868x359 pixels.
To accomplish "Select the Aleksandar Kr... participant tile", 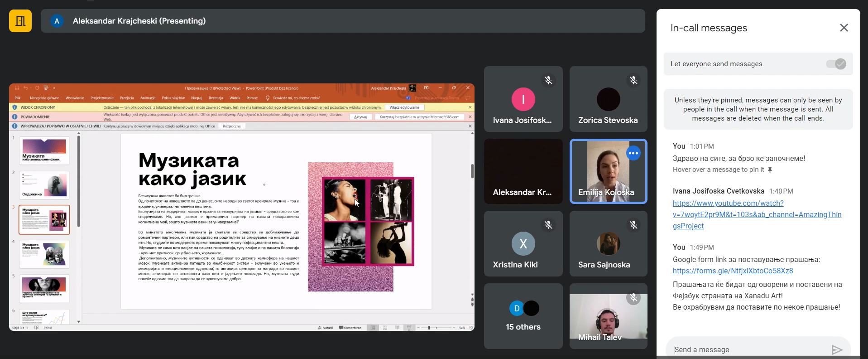I will 523,171.
